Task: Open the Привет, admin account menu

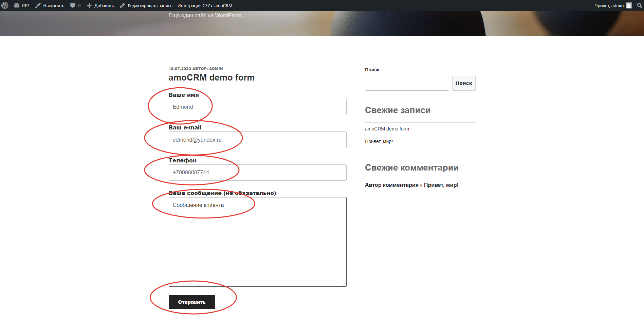Action: point(609,5)
